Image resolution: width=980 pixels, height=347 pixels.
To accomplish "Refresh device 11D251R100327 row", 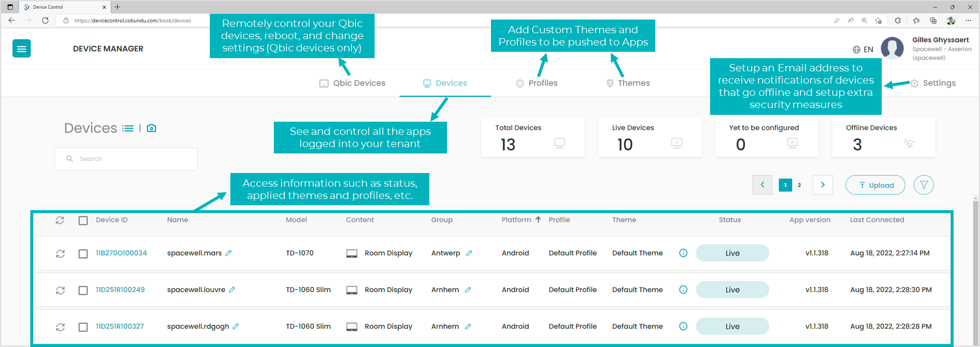I will [x=60, y=327].
